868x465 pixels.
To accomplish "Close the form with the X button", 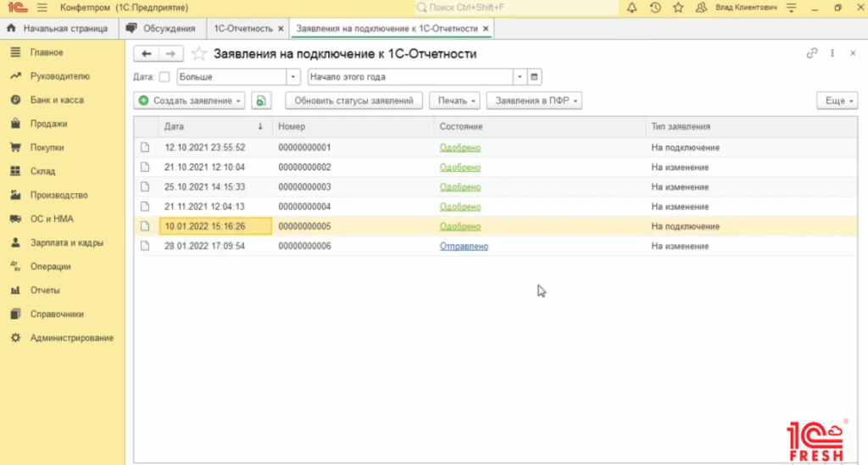I will [853, 53].
